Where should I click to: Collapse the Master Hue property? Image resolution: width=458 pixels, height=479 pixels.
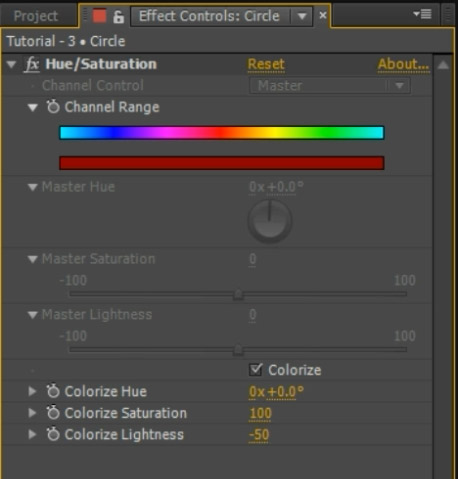click(33, 187)
